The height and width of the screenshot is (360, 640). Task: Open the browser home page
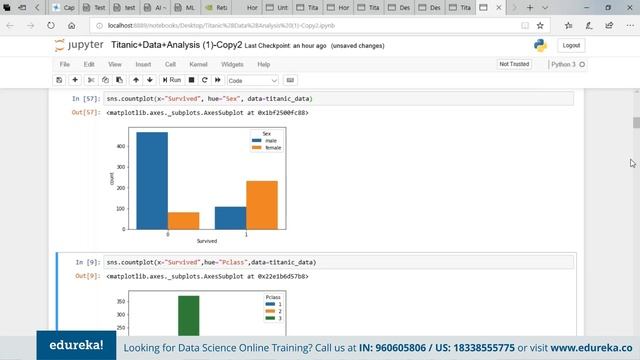click(71, 26)
